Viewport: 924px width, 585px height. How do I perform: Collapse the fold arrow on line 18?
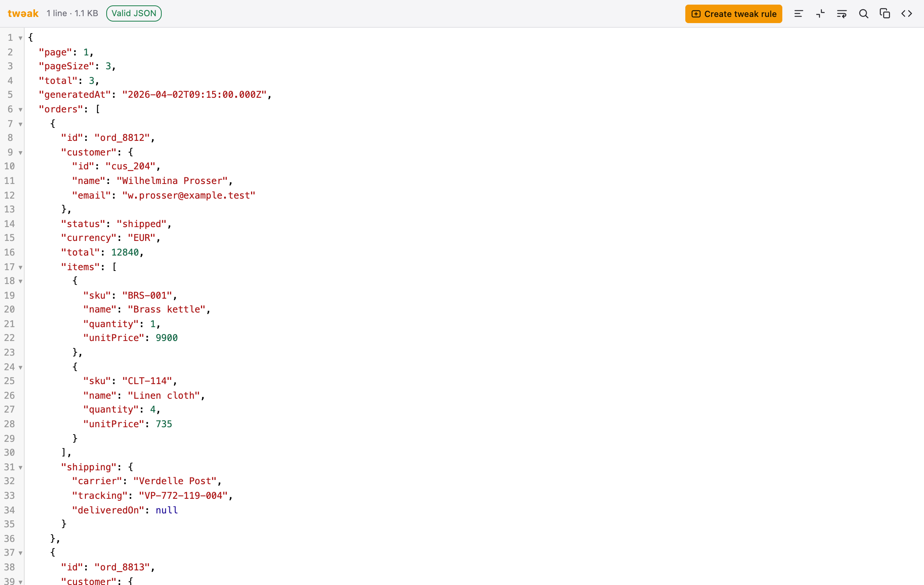click(x=20, y=281)
